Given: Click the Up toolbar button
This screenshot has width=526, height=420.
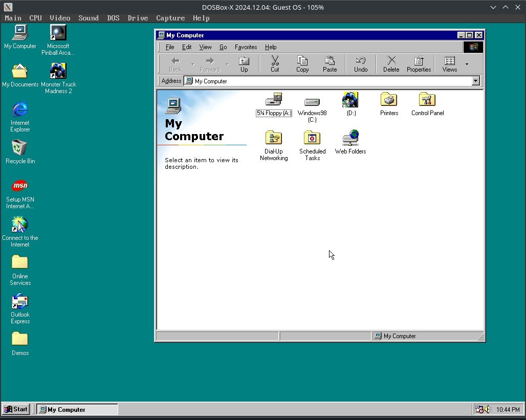Looking at the screenshot, I should click(x=244, y=64).
